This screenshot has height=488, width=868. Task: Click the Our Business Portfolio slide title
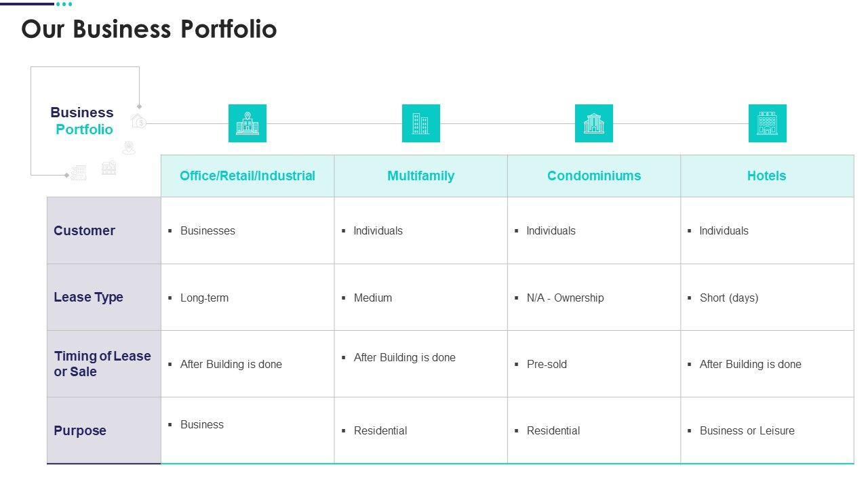149,29
